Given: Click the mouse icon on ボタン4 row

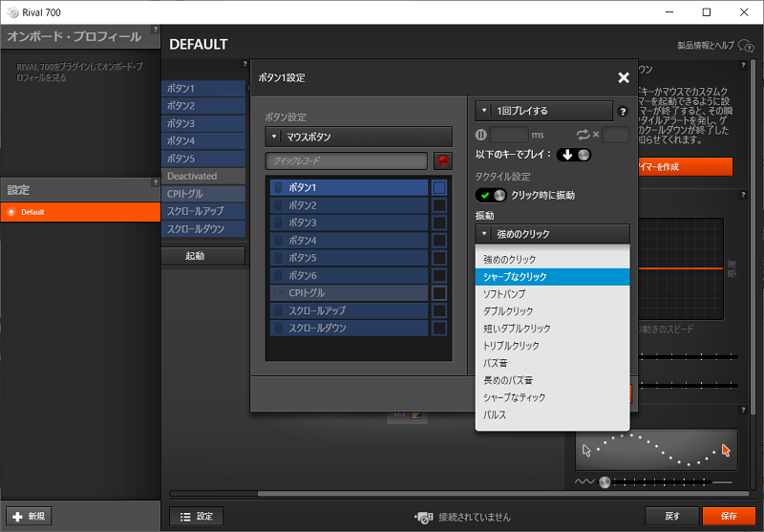Looking at the screenshot, I should [279, 240].
